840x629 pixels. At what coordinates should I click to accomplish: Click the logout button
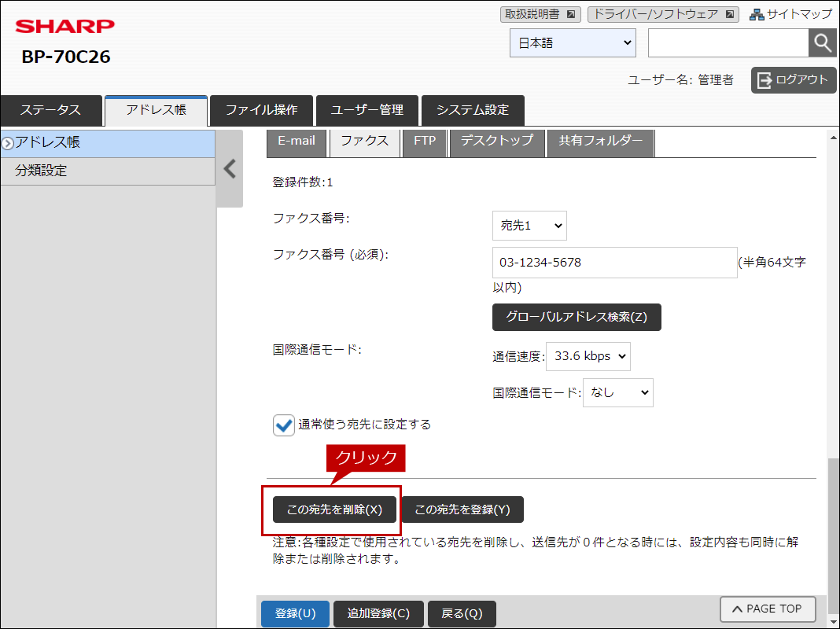[x=793, y=79]
